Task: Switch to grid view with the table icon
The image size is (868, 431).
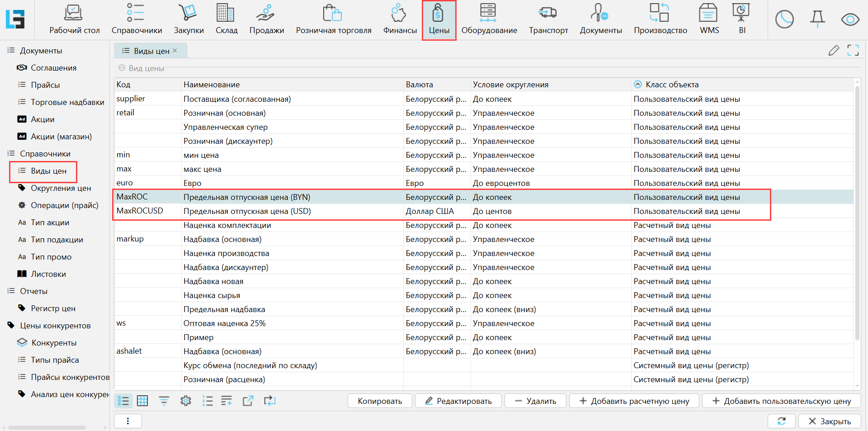Action: click(x=142, y=401)
